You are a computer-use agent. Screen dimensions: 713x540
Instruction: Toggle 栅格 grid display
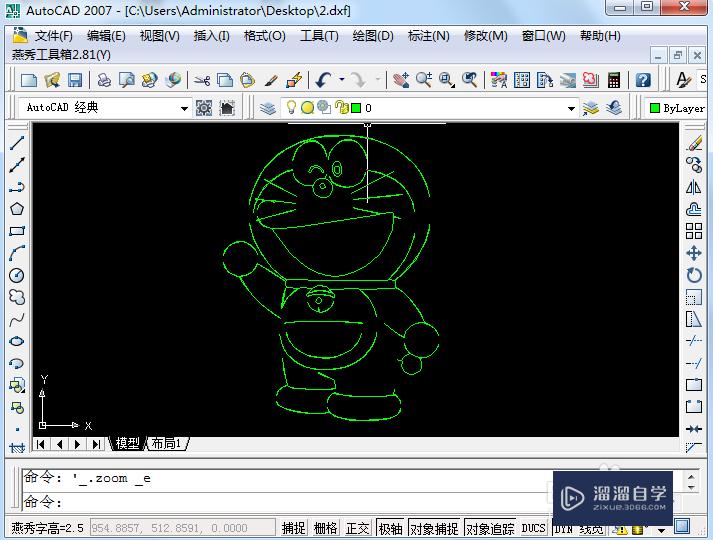[326, 528]
